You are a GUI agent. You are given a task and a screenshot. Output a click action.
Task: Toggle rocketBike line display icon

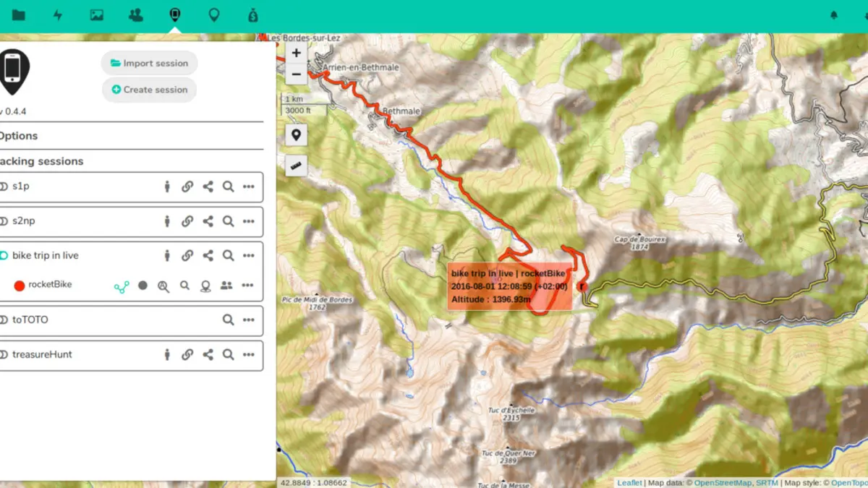click(122, 286)
